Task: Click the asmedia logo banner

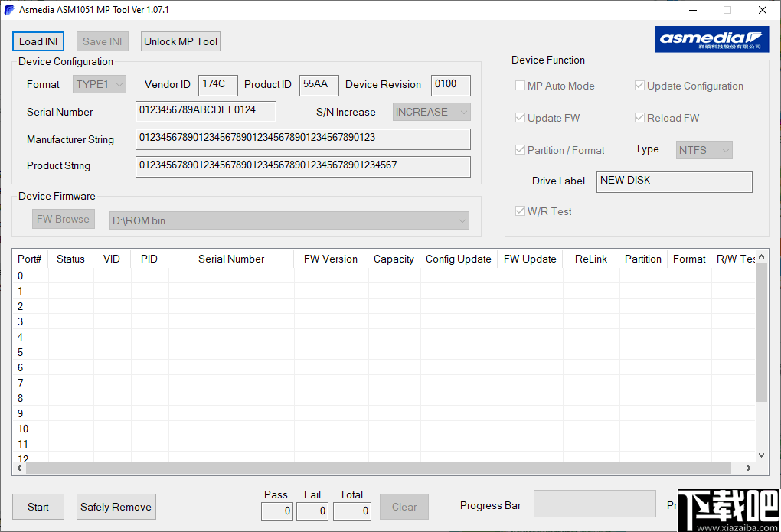Action: coord(711,39)
